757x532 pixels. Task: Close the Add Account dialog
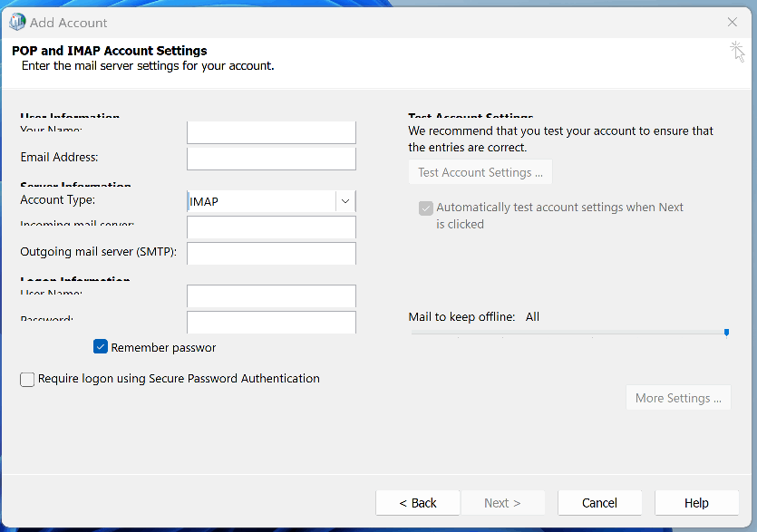733,22
